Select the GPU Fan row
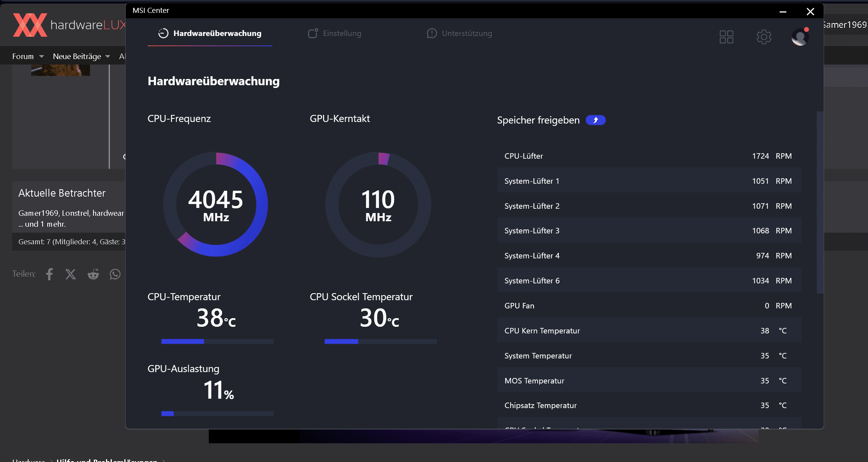Viewport: 868px width, 462px height. coord(649,306)
